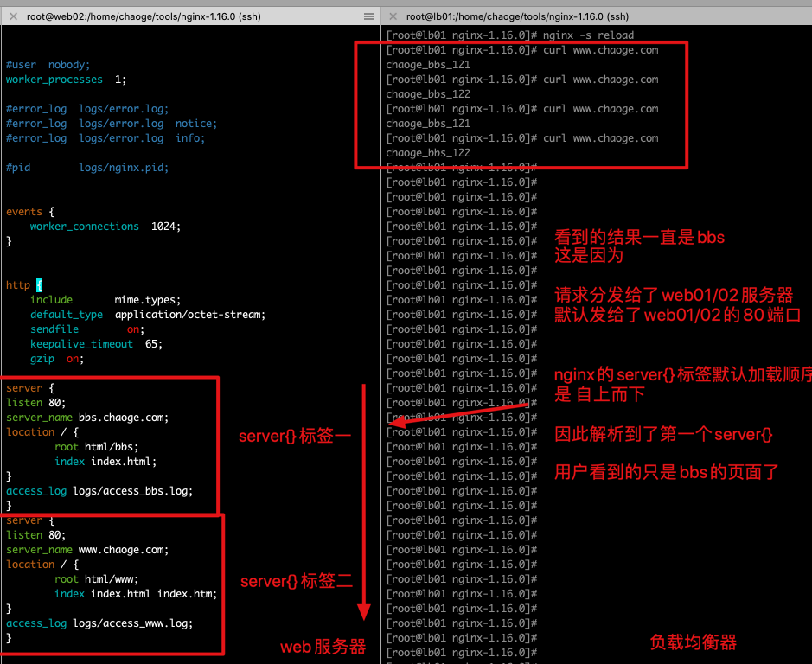
Task: Close the lb01 ssh terminal tab
Action: [x=393, y=16]
